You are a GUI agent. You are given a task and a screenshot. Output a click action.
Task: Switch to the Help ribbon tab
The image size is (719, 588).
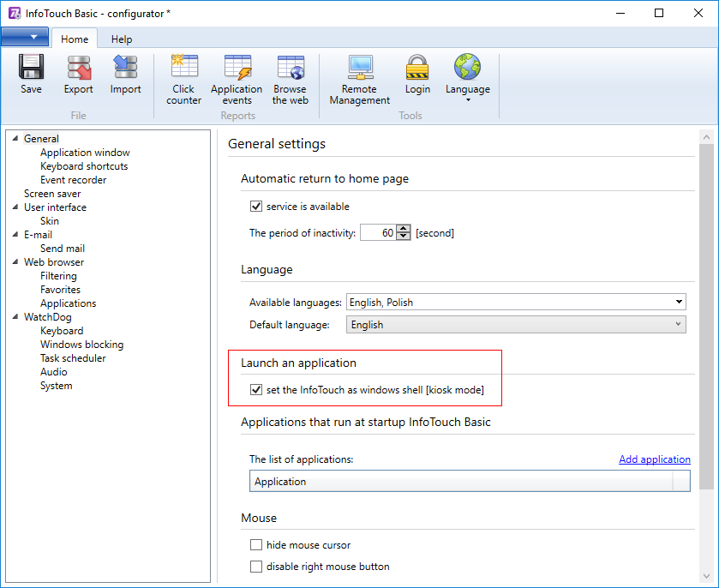coord(122,39)
